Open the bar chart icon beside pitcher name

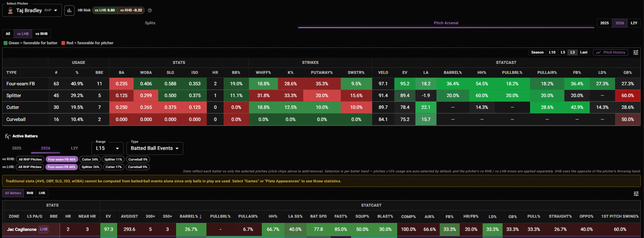[69, 10]
